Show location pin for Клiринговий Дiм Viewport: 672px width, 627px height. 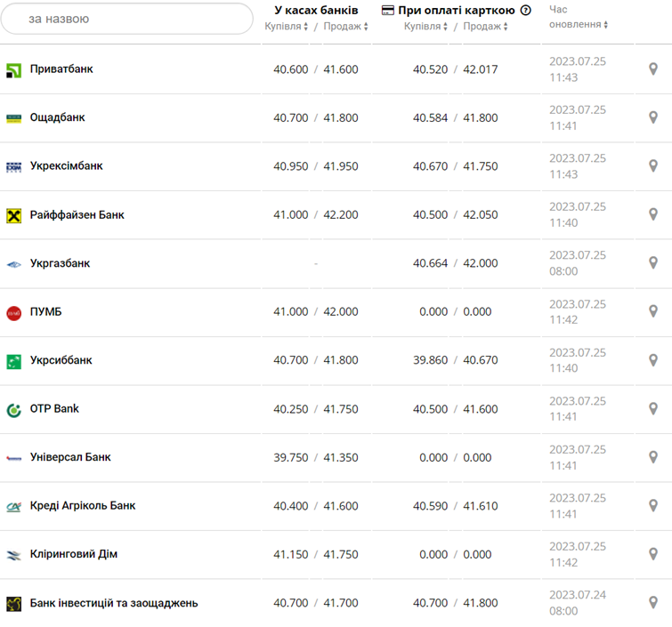(652, 554)
